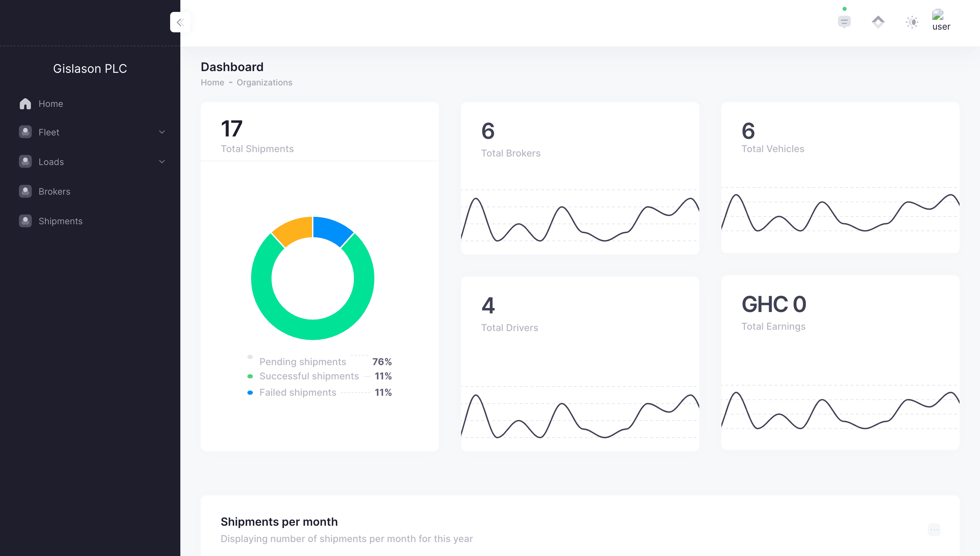Viewport: 980px width, 556px height.
Task: Click the 'Pending shipments' legend label
Action: pos(303,362)
